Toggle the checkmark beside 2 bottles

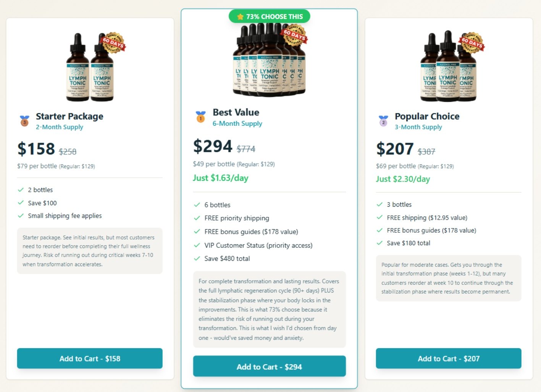[21, 190]
